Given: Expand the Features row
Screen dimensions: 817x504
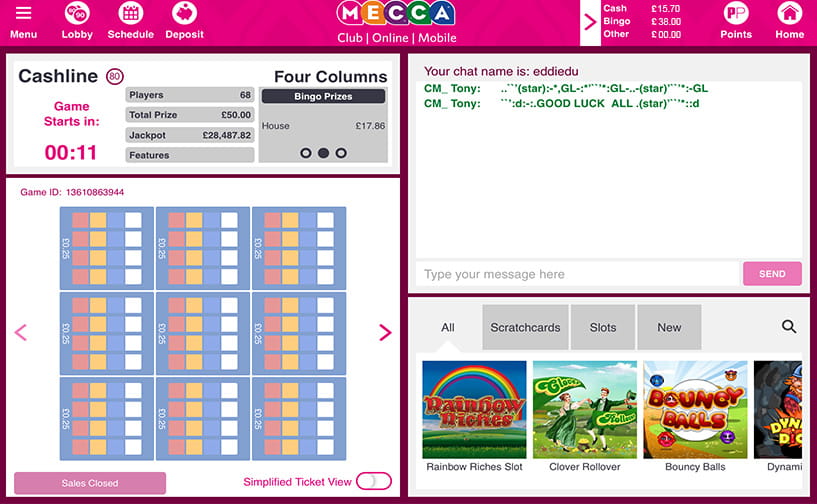Looking at the screenshot, I should [190, 155].
